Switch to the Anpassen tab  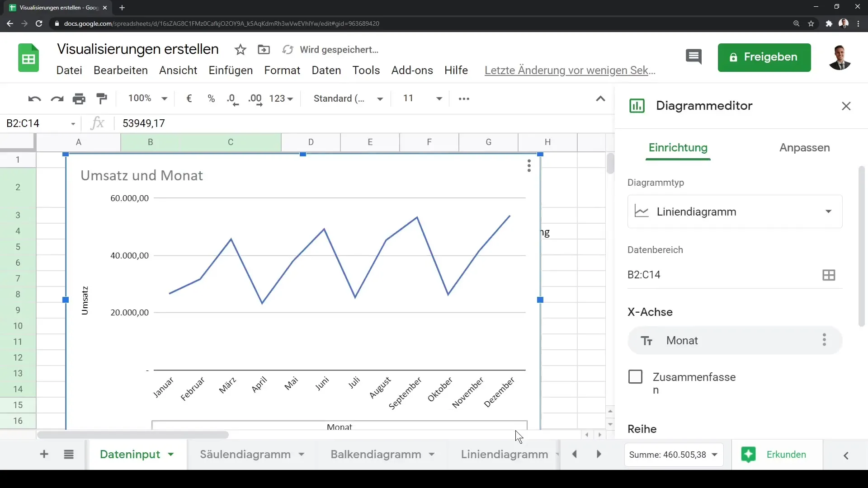click(x=804, y=148)
